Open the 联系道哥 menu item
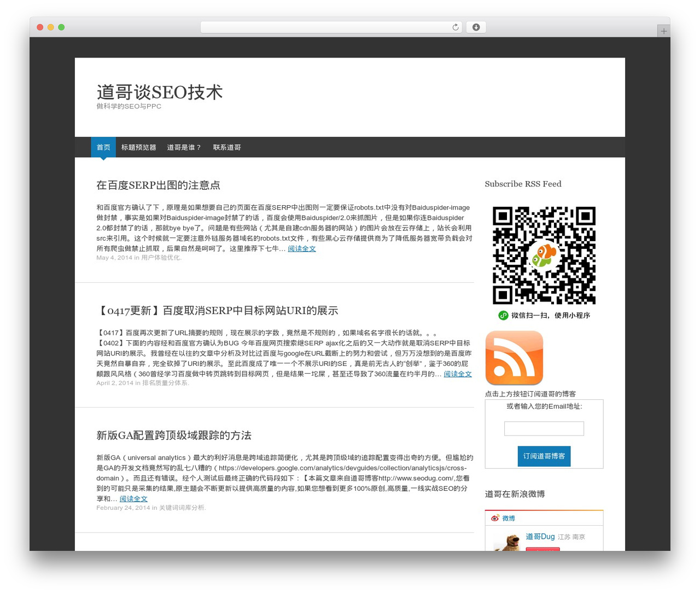Viewport: 700px width, 593px height. point(227,147)
